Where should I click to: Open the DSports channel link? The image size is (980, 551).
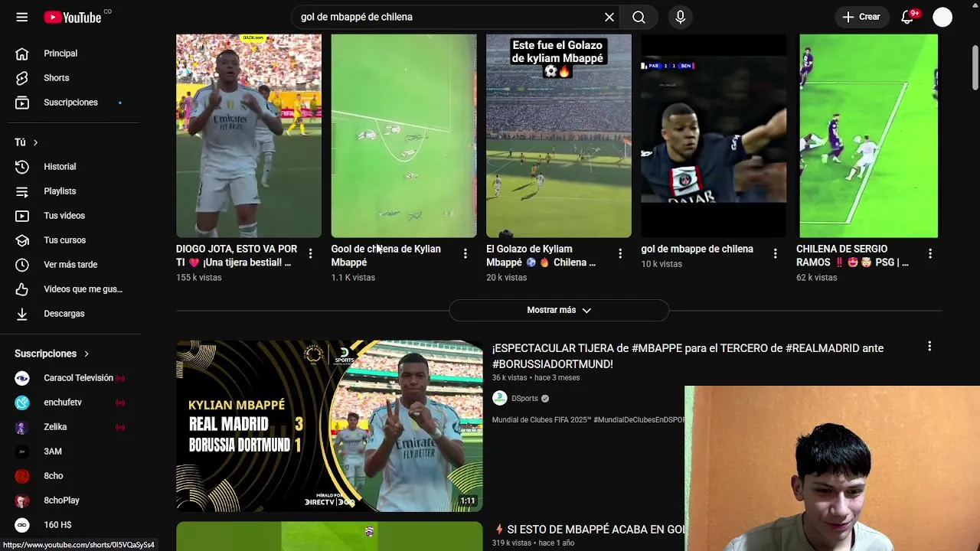pyautogui.click(x=525, y=399)
